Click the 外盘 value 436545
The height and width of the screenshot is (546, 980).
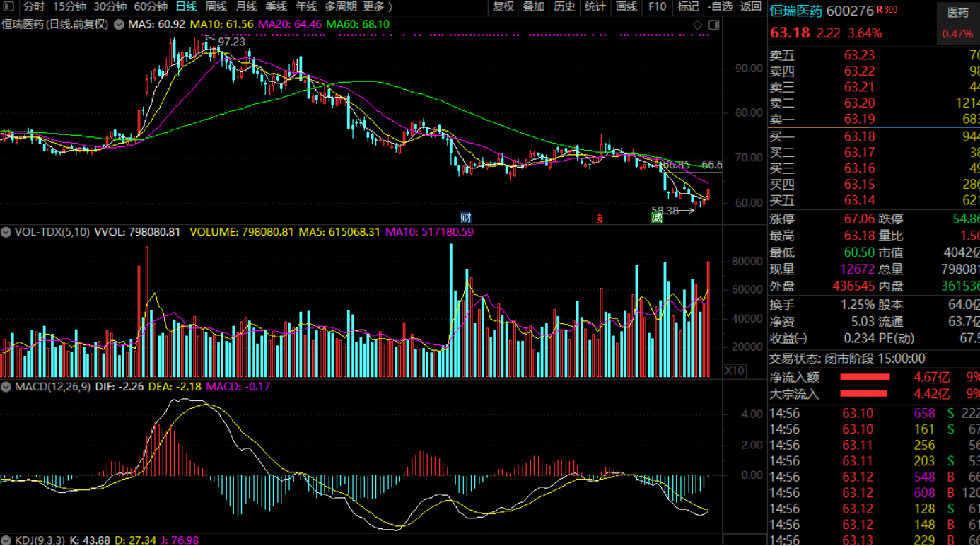pyautogui.click(x=854, y=286)
